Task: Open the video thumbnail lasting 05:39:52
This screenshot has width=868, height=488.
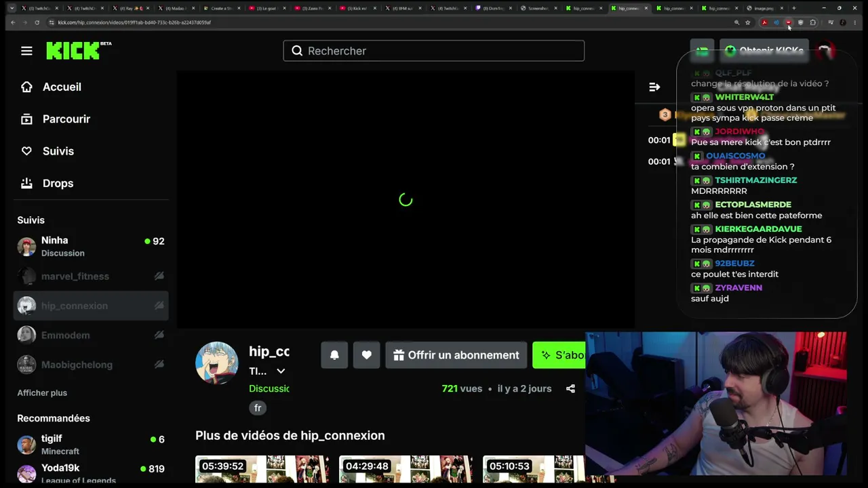Action: (262, 469)
